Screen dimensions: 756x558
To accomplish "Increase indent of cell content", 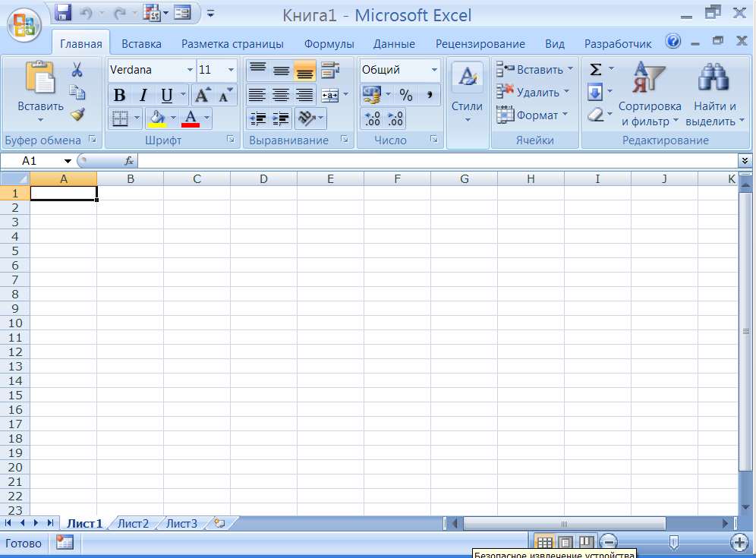I will point(280,118).
